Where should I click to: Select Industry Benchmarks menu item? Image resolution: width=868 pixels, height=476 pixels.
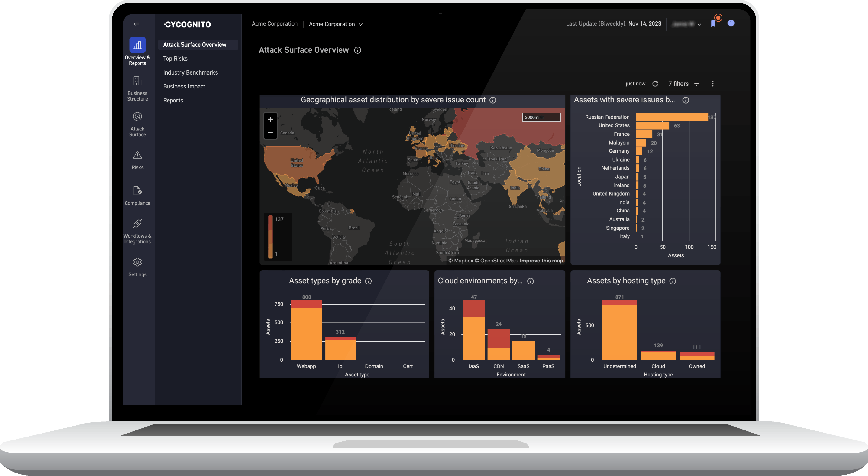click(190, 72)
